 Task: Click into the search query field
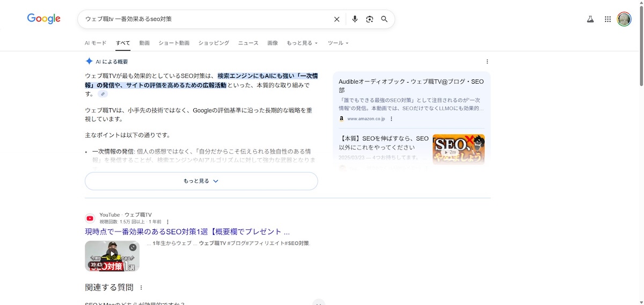click(204, 19)
